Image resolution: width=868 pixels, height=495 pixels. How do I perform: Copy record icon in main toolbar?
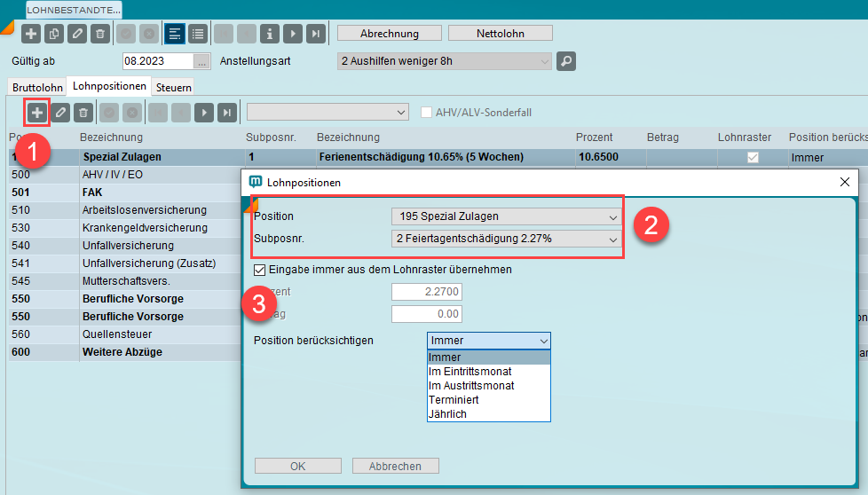coord(54,34)
